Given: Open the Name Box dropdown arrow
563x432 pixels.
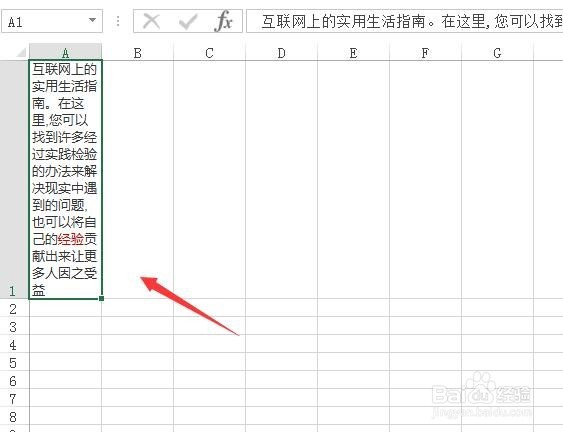Looking at the screenshot, I should point(92,20).
